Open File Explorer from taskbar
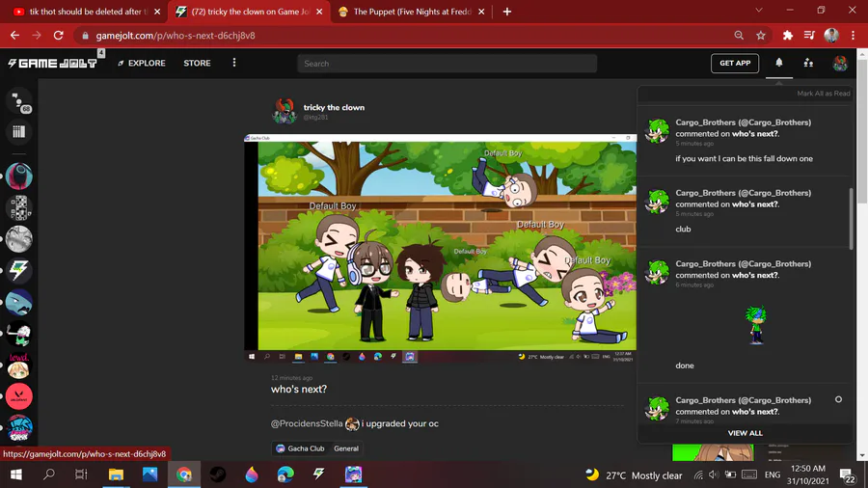 (116, 474)
